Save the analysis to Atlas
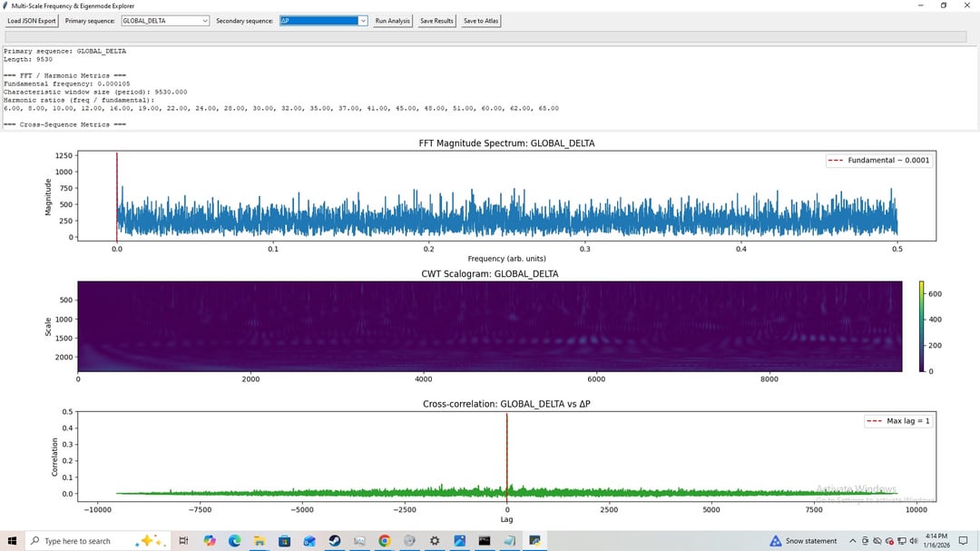The height and width of the screenshot is (551, 980). click(x=480, y=21)
